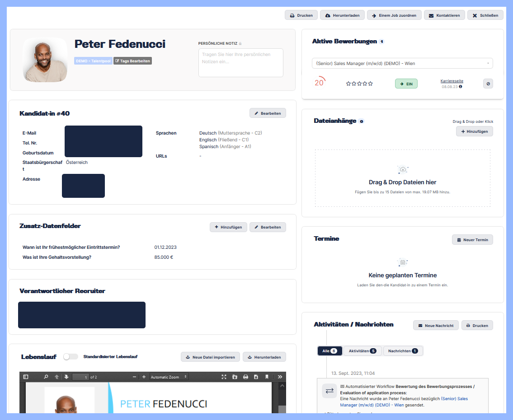Disqualify the application via circle-slash icon

click(488, 84)
